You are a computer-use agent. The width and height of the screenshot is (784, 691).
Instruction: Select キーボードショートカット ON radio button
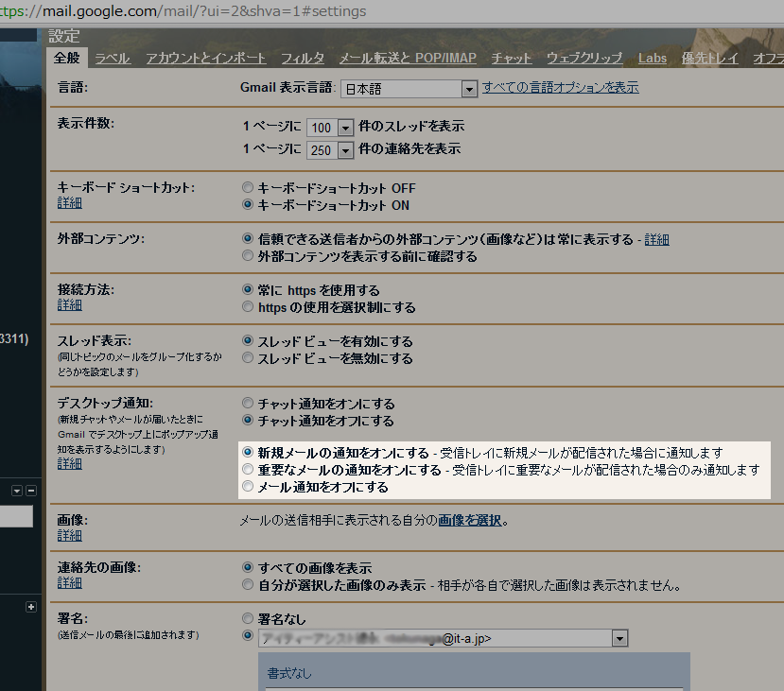[248, 204]
